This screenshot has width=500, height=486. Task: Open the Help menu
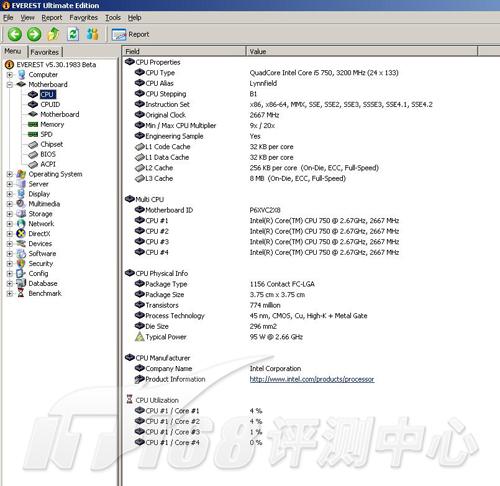(134, 17)
